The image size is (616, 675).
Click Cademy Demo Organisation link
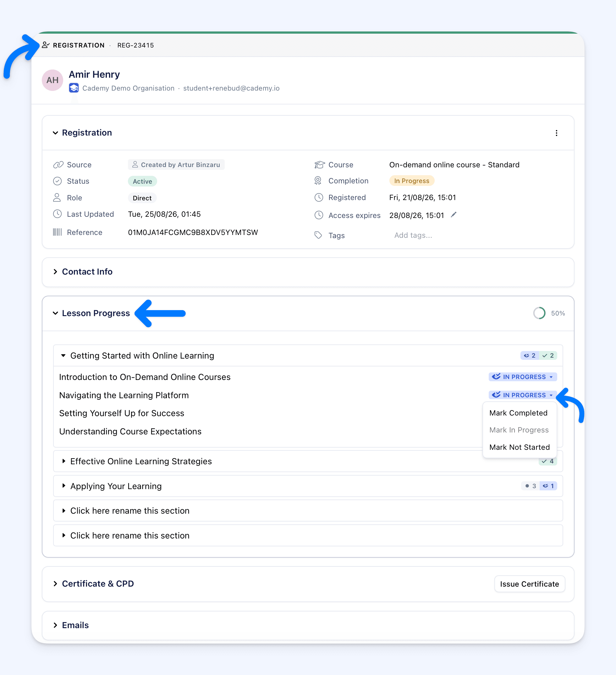tap(129, 88)
